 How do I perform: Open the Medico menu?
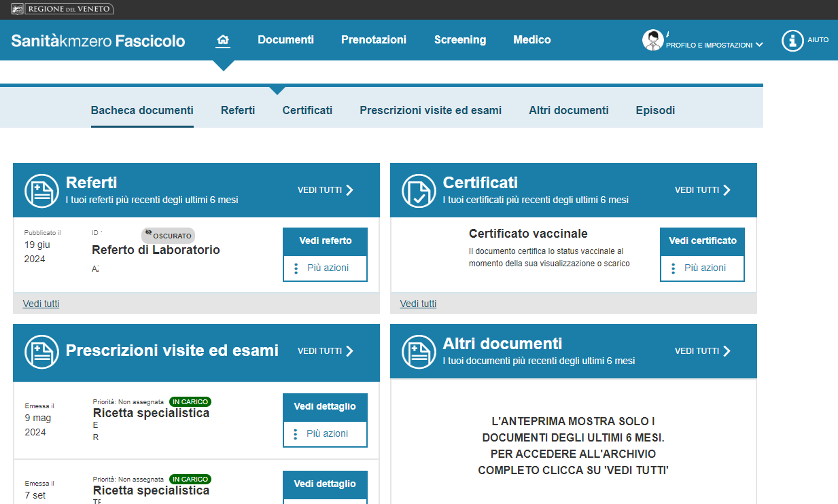click(532, 39)
